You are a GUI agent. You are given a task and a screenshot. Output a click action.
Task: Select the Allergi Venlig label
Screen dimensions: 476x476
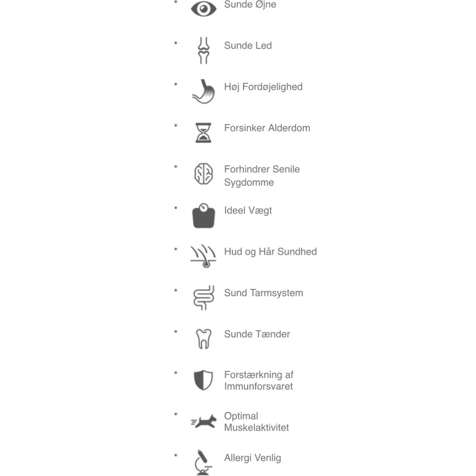click(x=253, y=458)
